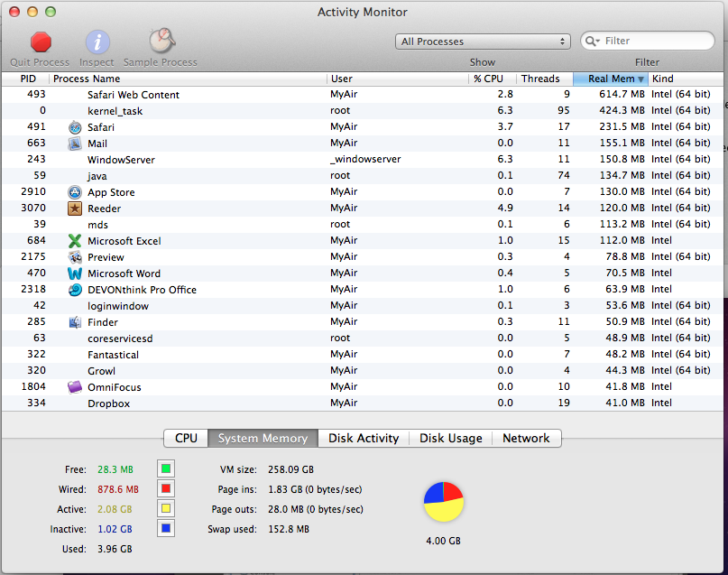The height and width of the screenshot is (575, 728).
Task: Click the Real Mem sort arrow
Action: click(x=640, y=79)
